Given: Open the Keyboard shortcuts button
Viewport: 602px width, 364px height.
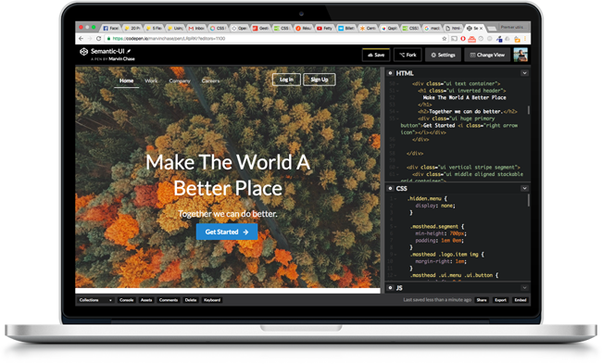Looking at the screenshot, I should point(212,300).
